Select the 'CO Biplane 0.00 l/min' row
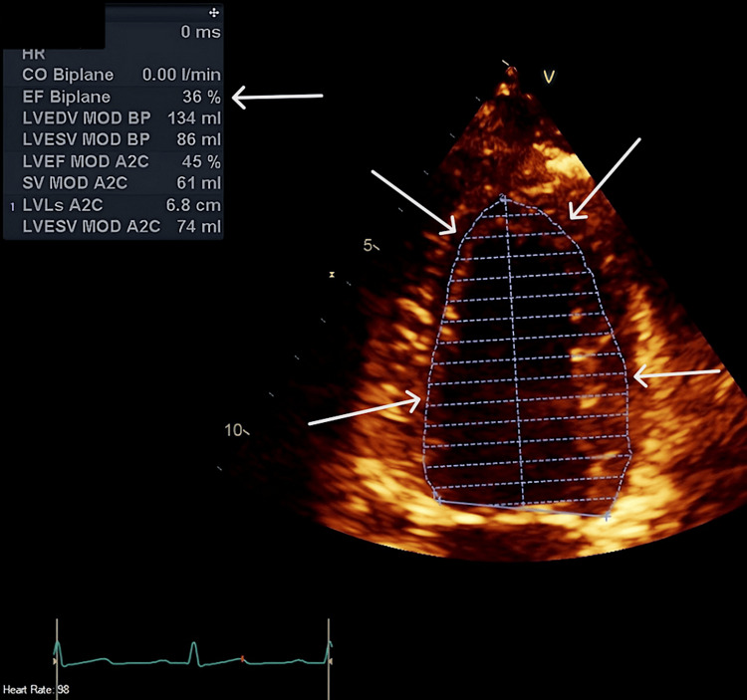This screenshot has height=700, width=747. pos(121,75)
